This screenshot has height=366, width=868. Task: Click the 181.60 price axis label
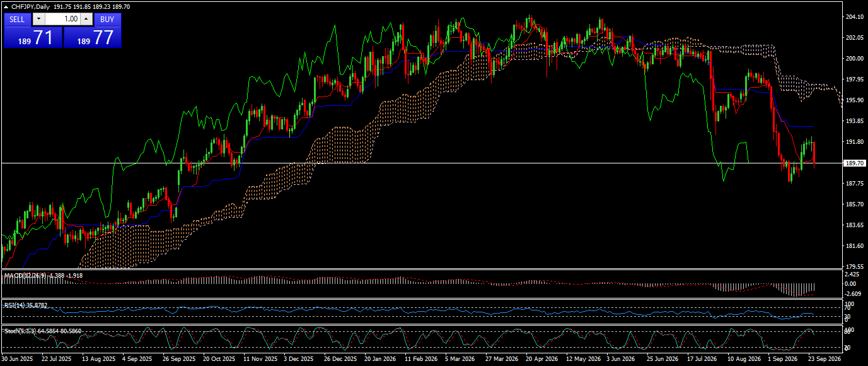click(x=854, y=246)
